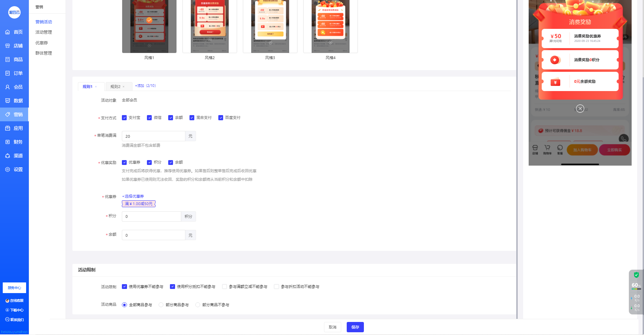The width and height of the screenshot is (644, 335).
Task: Uncheck 余额 in the 优惠奖励 row
Action: click(171, 163)
